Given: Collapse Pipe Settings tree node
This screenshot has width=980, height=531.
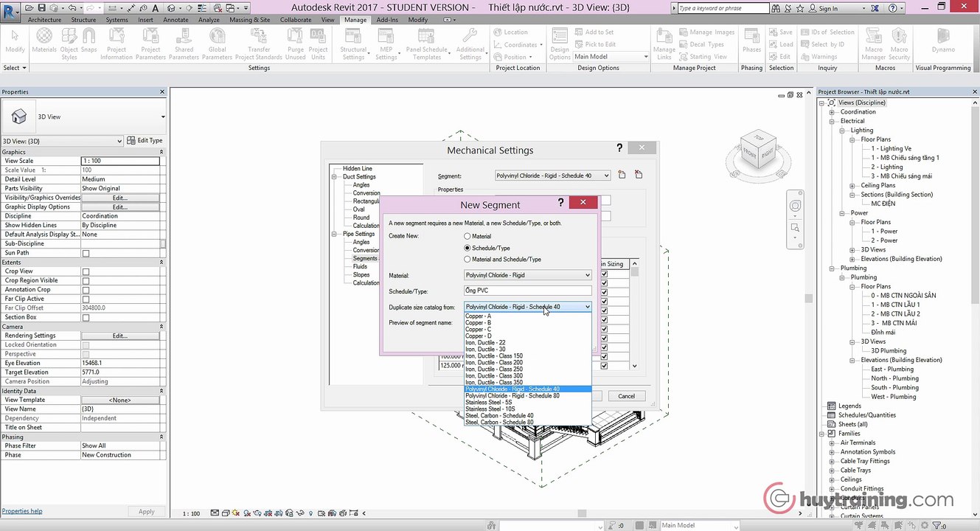Looking at the screenshot, I should tap(335, 234).
